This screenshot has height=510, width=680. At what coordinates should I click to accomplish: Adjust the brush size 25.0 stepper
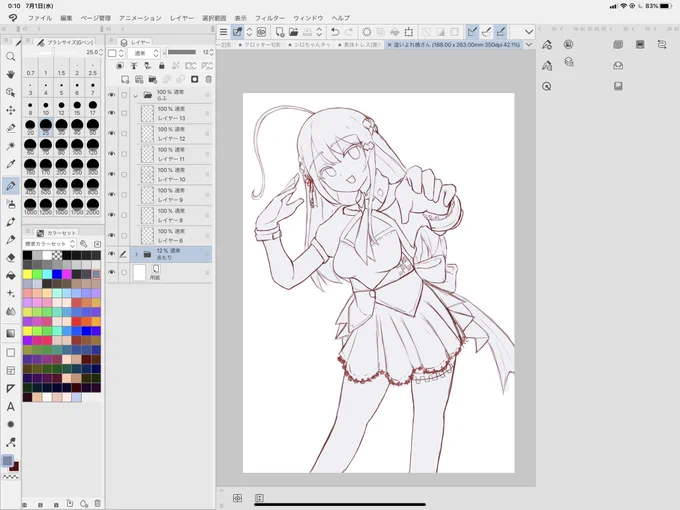pyautogui.click(x=101, y=52)
